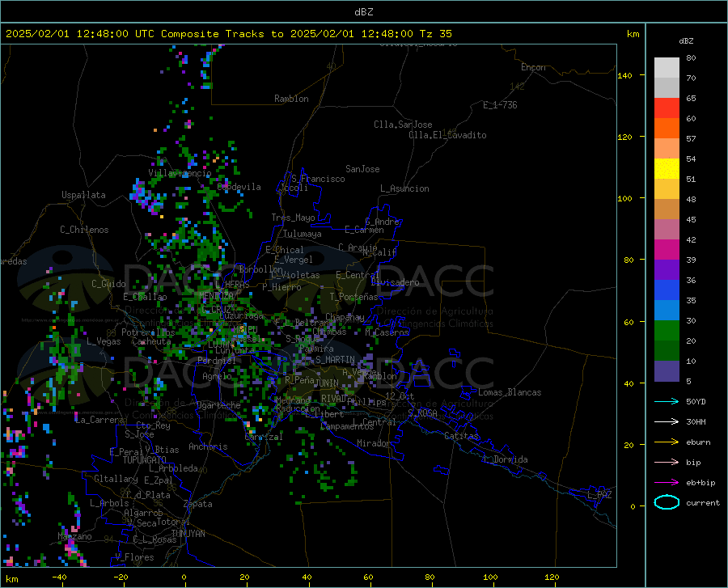Click the Uspallata map label
The width and height of the screenshot is (728, 588).
(83, 195)
